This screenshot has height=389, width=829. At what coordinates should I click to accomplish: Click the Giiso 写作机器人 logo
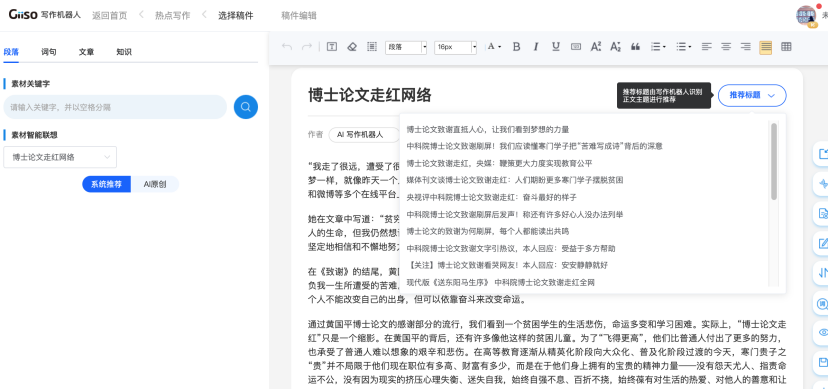click(x=44, y=15)
